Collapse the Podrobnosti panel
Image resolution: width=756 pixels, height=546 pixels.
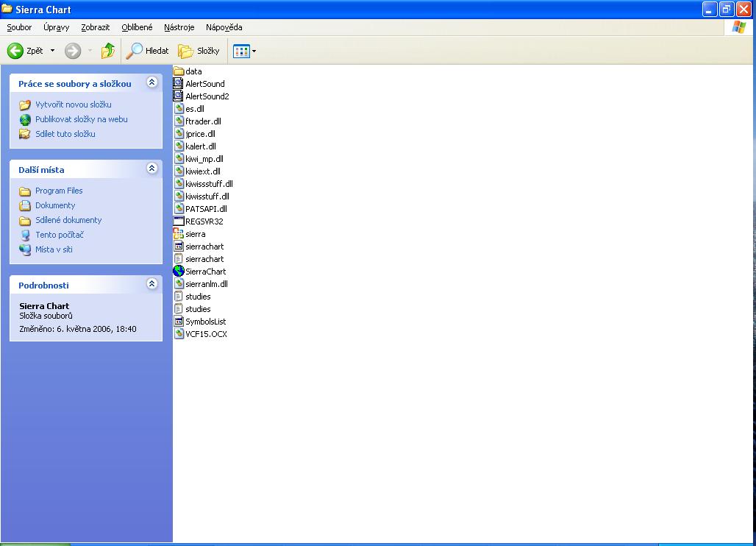(152, 283)
